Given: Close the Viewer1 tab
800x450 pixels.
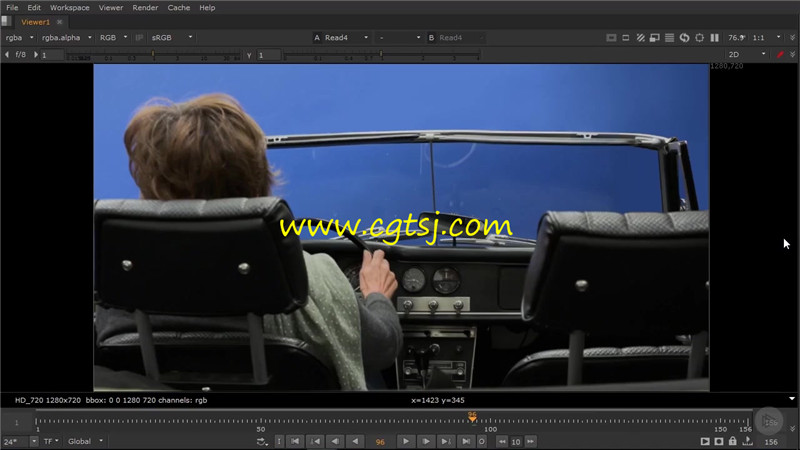Looking at the screenshot, I should (x=60, y=22).
